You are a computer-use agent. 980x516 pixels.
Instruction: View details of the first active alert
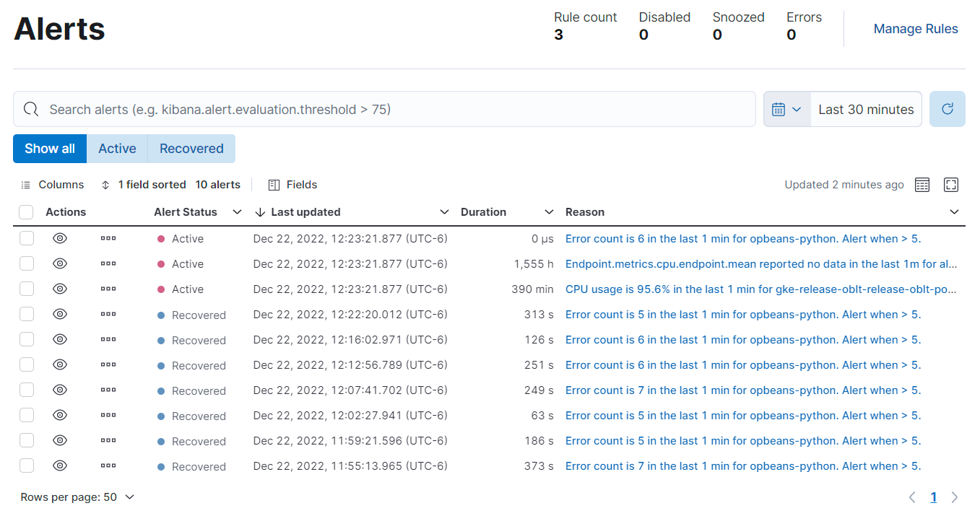point(60,239)
